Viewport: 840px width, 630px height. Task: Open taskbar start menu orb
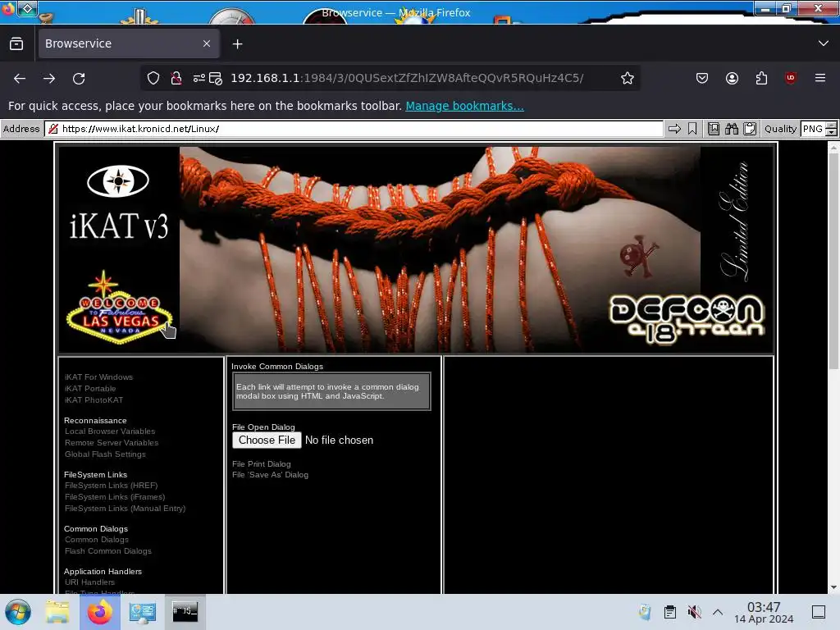(18, 612)
